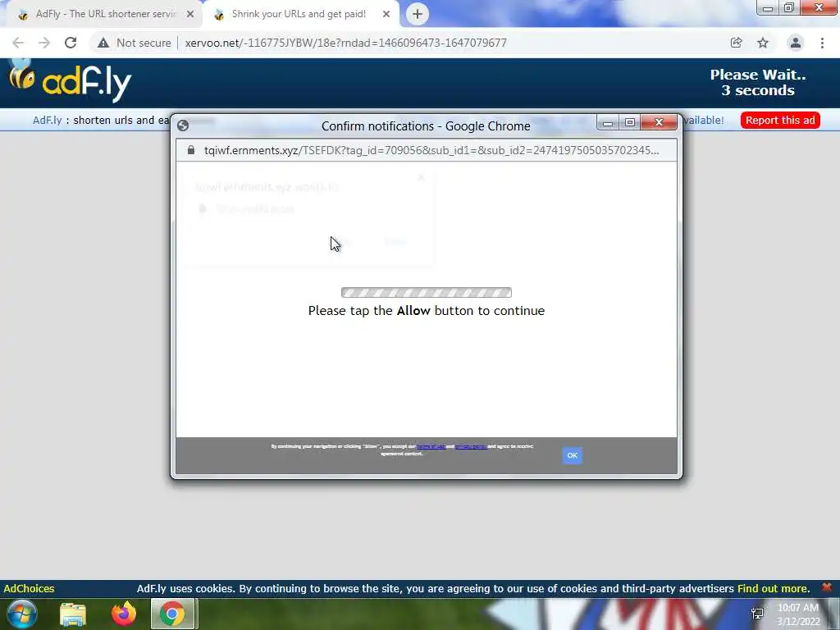Click the Chrome taskbar icon
The image size is (840, 630).
[x=172, y=614]
